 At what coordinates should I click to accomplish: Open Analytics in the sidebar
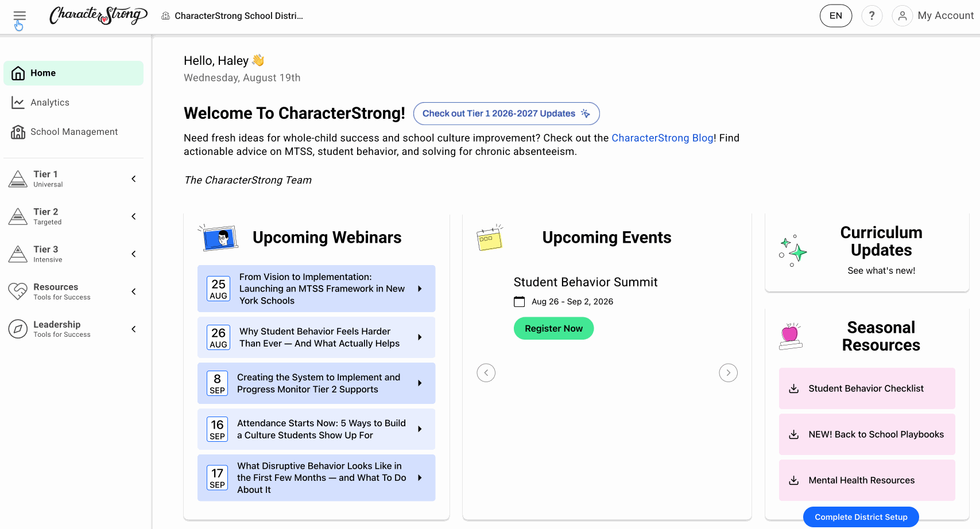73,102
